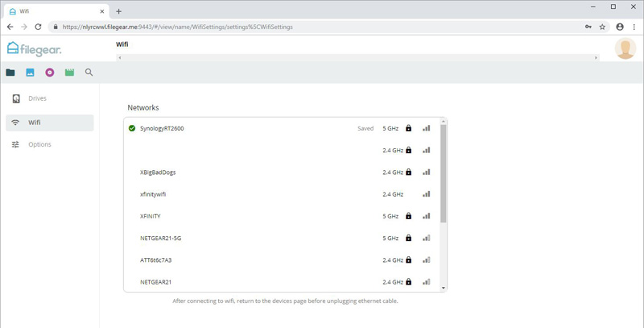Click signal bars on NETGEAR21-5G row
The image size is (644, 328).
[427, 238]
